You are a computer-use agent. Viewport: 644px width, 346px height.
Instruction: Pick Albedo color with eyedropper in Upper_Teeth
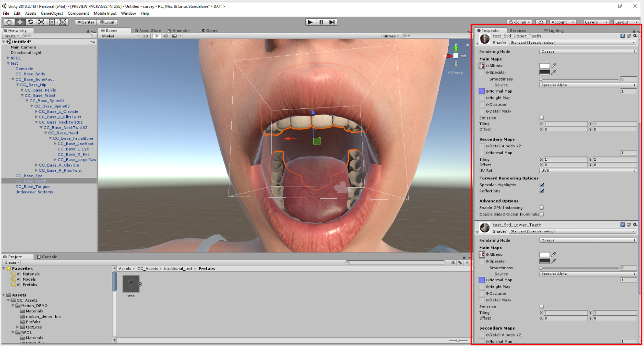pos(553,66)
